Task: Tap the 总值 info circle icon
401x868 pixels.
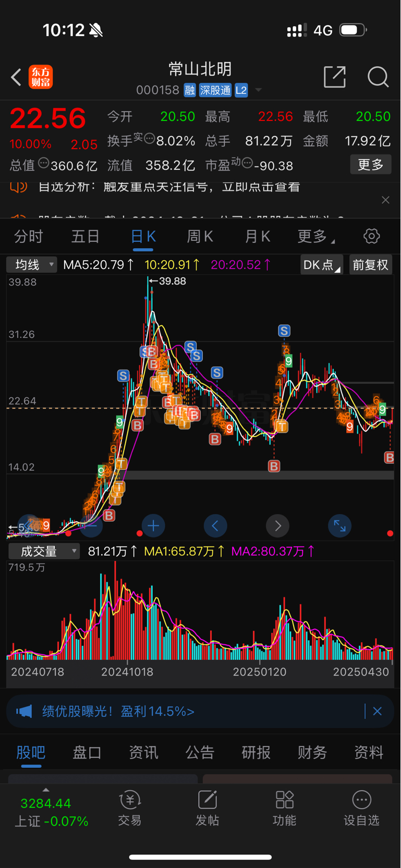Action: pos(43,163)
